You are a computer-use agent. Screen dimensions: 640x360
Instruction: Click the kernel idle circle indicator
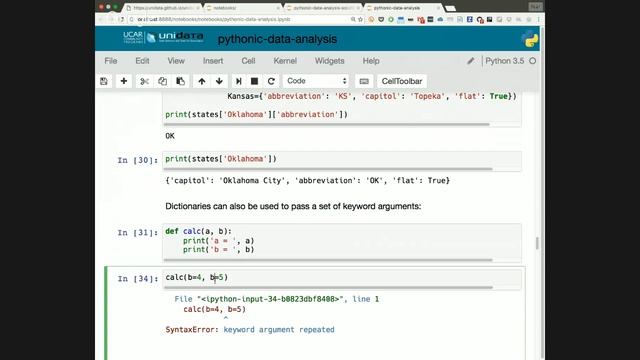(533, 61)
